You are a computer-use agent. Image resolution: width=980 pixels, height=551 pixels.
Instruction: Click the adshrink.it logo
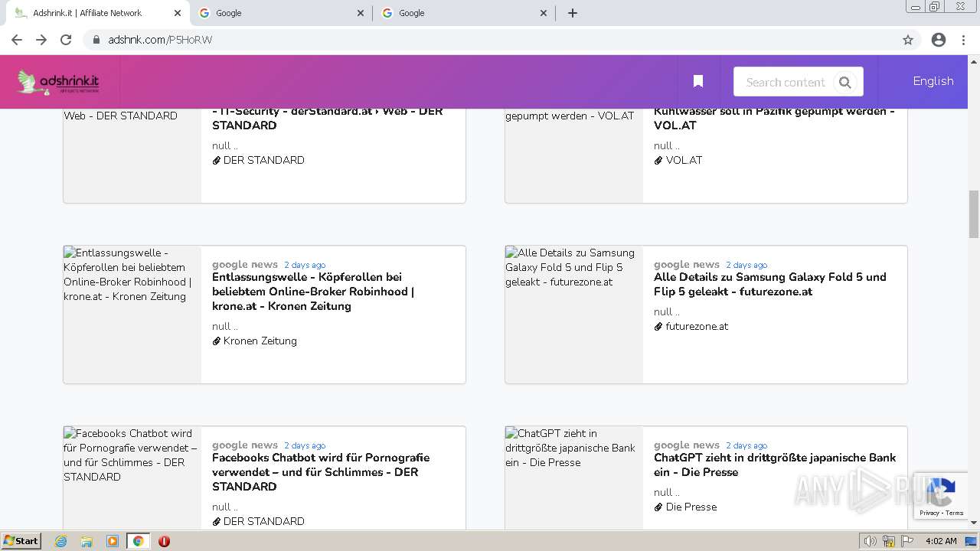pos(59,82)
